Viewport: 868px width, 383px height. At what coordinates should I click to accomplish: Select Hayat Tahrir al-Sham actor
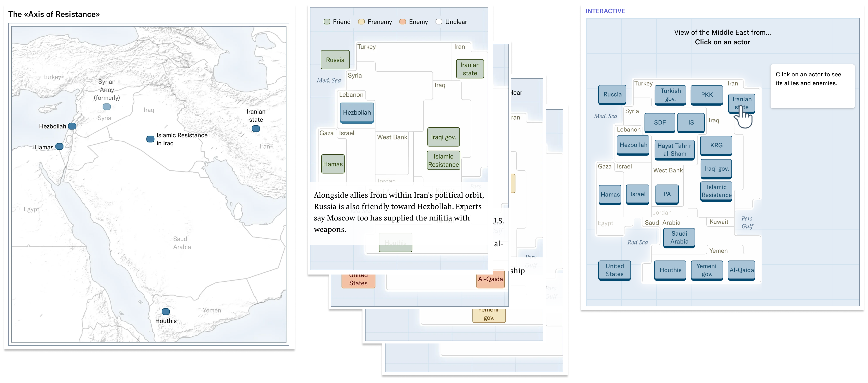point(674,149)
